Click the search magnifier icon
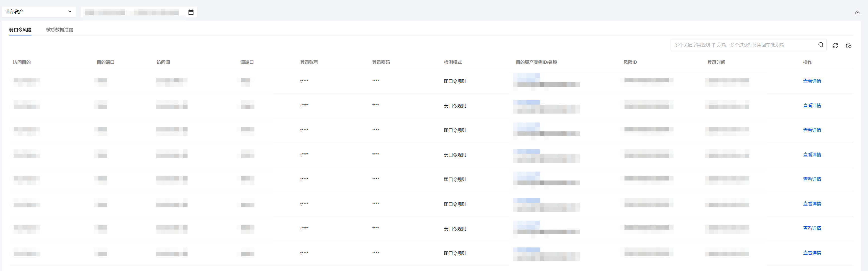 coord(821,45)
